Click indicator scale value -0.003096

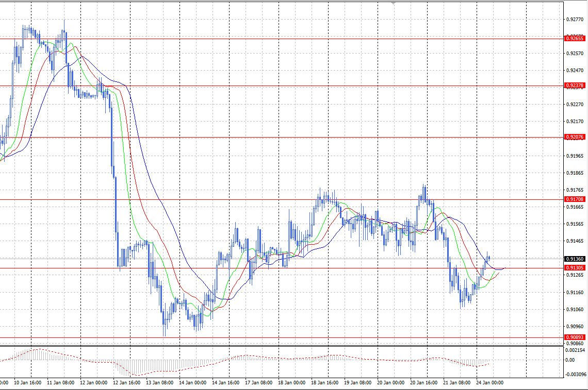click(575, 374)
